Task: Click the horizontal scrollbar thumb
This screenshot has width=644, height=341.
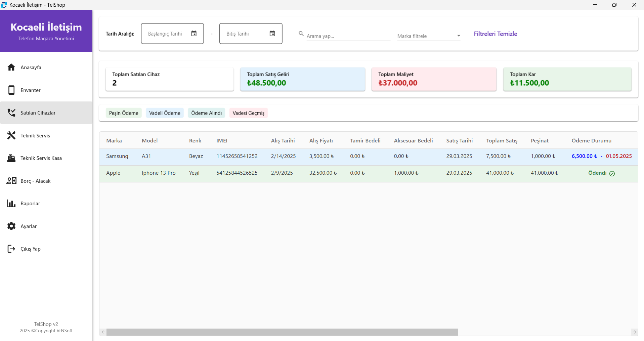Action: tap(282, 332)
